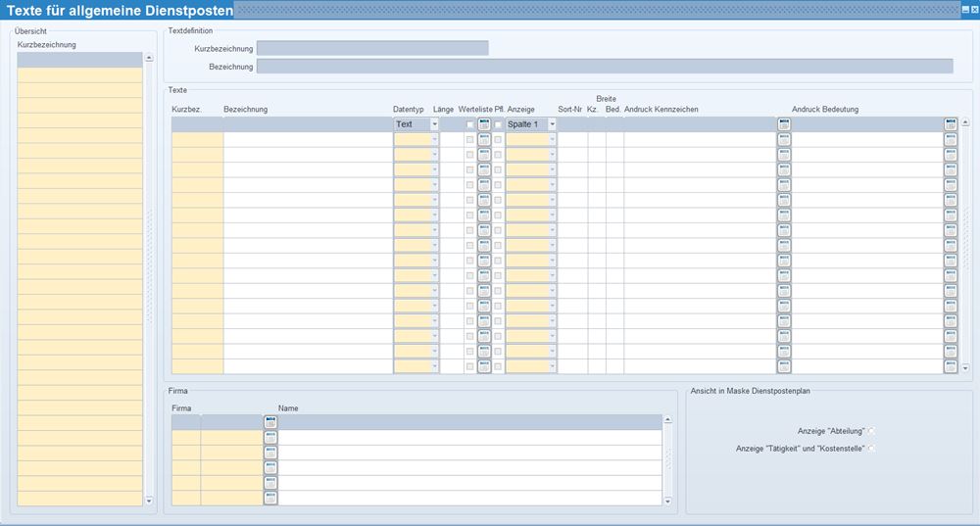
Task: Open Werteliste picker icon in second Texte row
Action: coord(484,139)
